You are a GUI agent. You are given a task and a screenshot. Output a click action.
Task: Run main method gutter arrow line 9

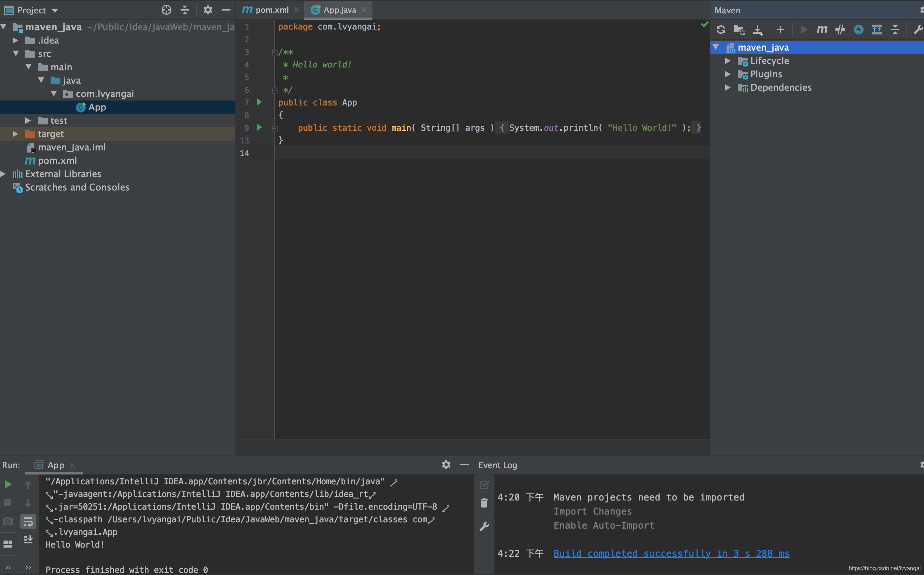pyautogui.click(x=260, y=127)
